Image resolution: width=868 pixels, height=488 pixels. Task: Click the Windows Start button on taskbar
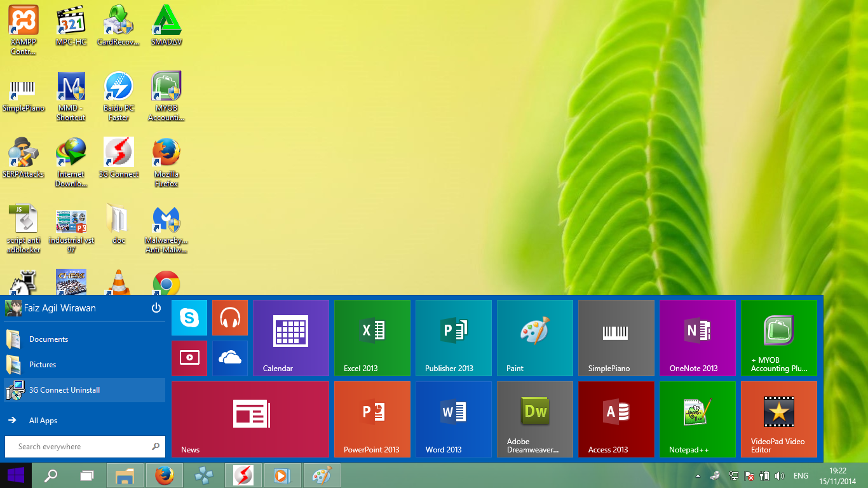click(16, 475)
